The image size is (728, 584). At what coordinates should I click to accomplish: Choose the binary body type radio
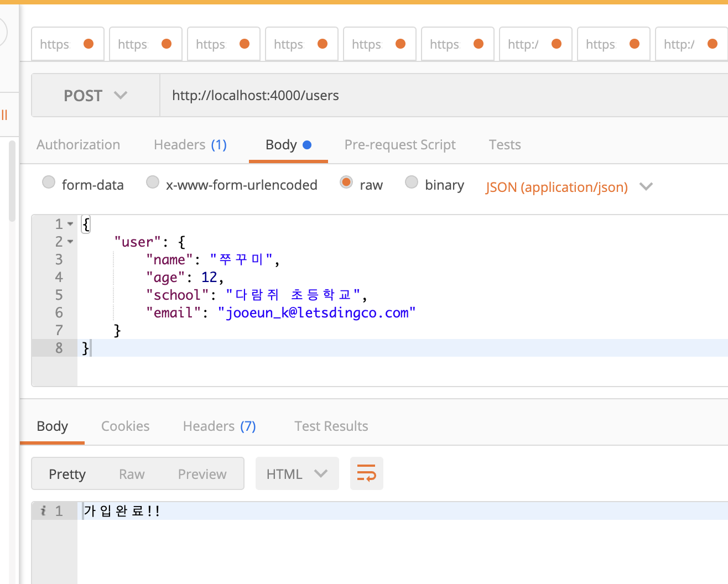(x=412, y=182)
